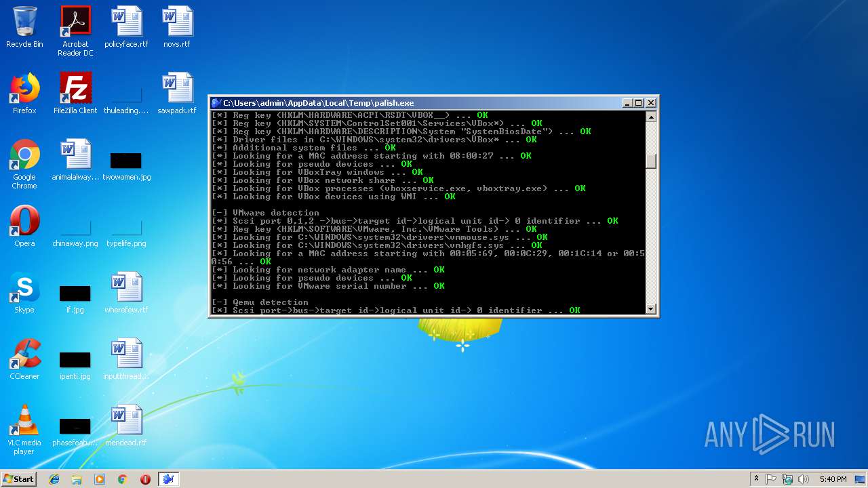Viewport: 868px width, 488px height.
Task: Launch VLC media player shortcut
Action: [24, 430]
